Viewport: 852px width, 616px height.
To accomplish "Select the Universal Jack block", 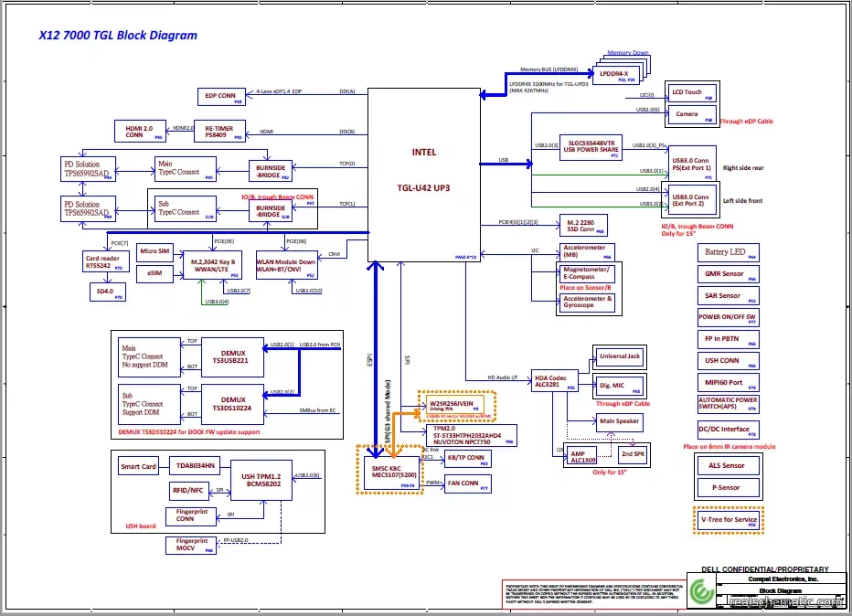I will point(621,356).
